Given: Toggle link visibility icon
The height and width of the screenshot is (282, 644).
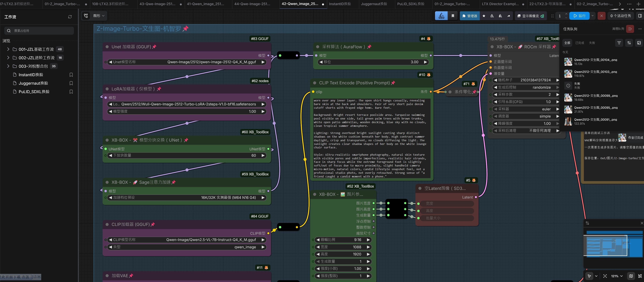Looking at the screenshot, I should 640,276.
